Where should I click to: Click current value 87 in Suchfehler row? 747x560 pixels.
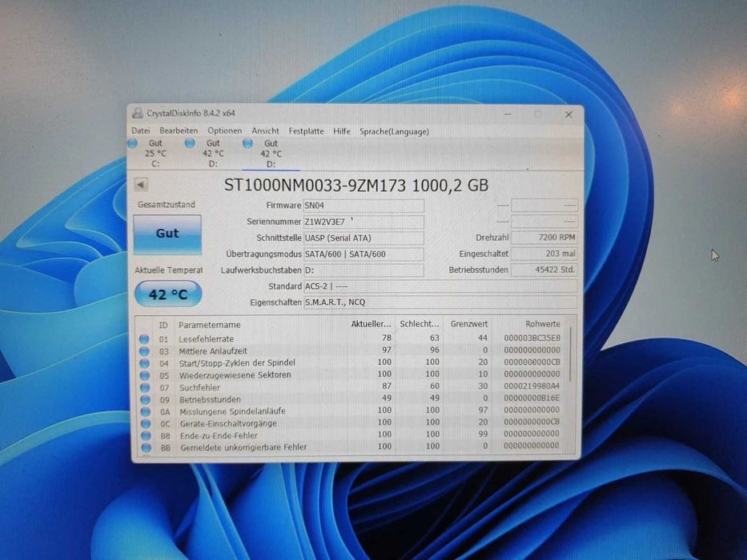pyautogui.click(x=387, y=386)
